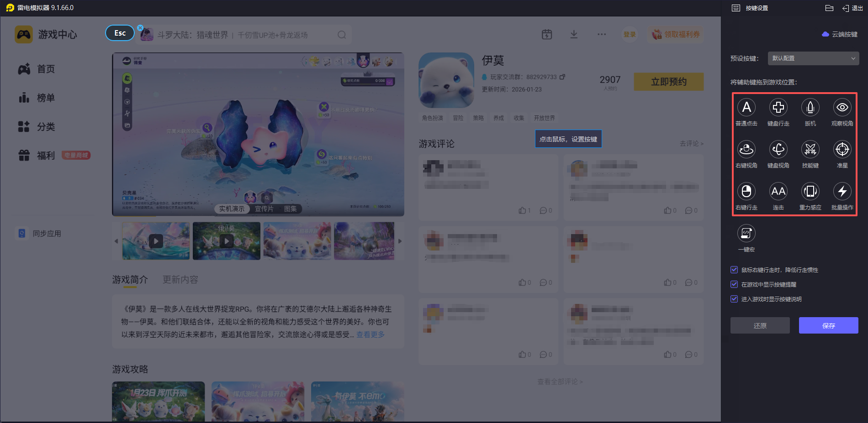Click the 云端按键 cloud keymap icon
The image size is (868, 423).
point(826,34)
